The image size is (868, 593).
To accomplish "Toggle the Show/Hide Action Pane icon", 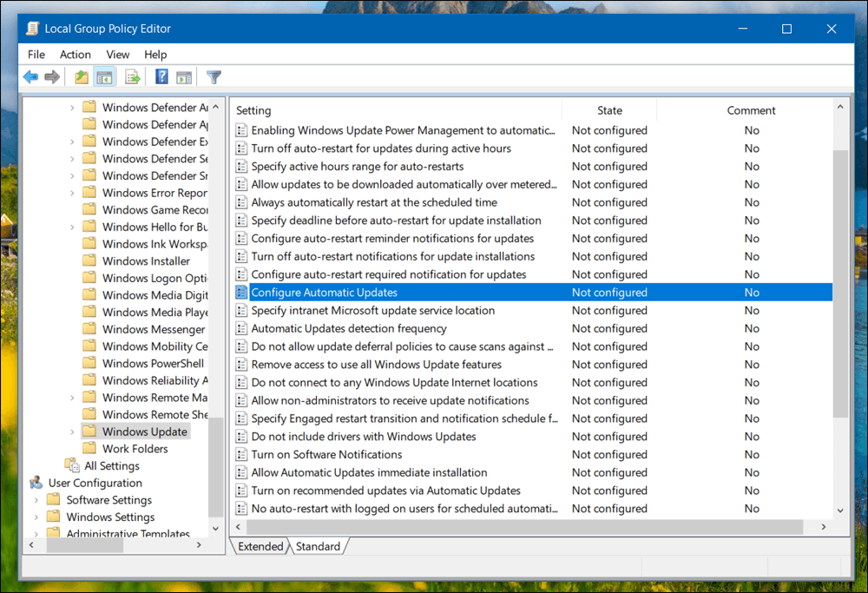I will [x=184, y=77].
